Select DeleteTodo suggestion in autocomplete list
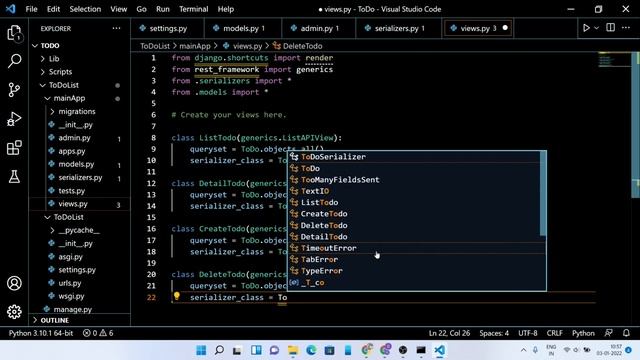The height and width of the screenshot is (360, 640). coord(414,225)
